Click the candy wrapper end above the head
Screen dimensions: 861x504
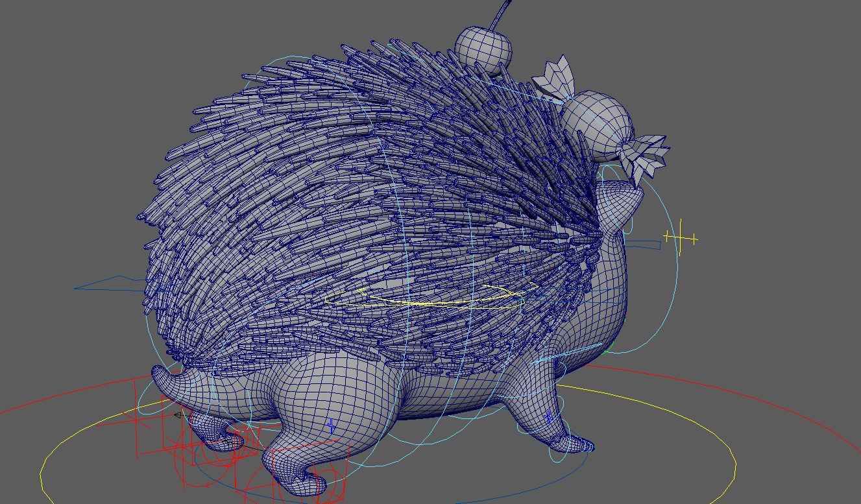pyautogui.click(x=644, y=158)
